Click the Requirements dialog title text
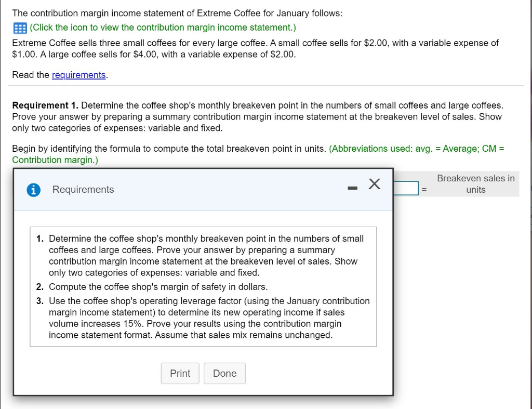This screenshot has width=532, height=409. pyautogui.click(x=83, y=190)
